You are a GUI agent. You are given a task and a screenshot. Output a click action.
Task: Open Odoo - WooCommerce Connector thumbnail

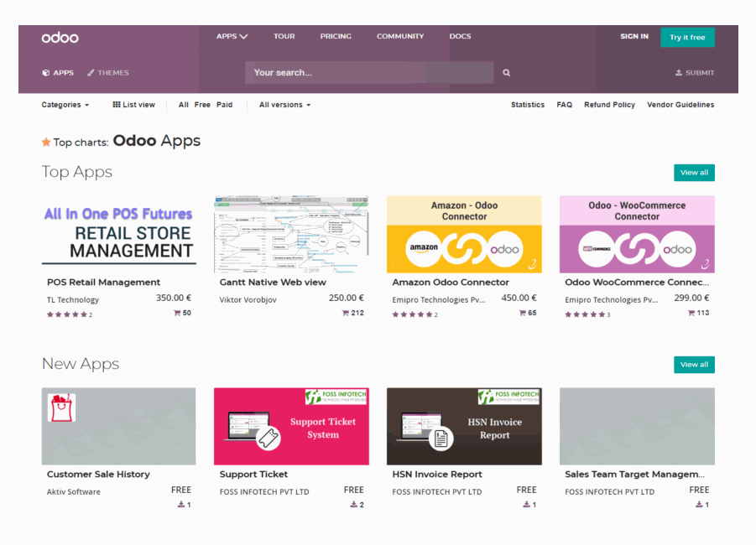click(637, 234)
